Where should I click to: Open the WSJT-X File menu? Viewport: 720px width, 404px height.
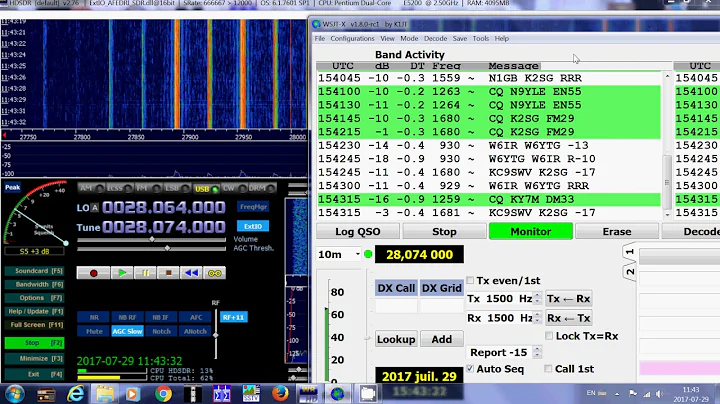320,39
